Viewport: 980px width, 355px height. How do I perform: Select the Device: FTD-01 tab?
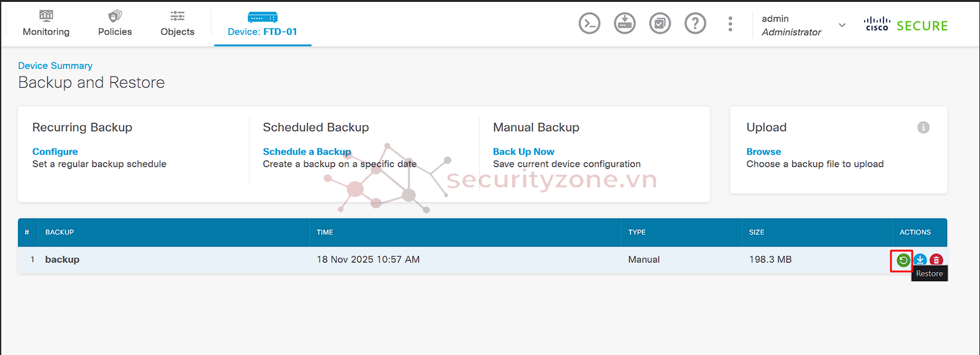pos(262,24)
